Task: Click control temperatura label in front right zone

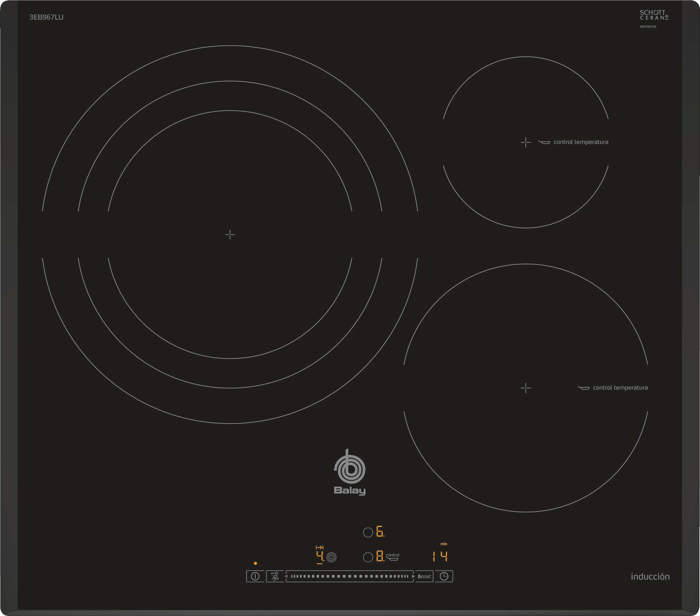Action: (x=620, y=388)
